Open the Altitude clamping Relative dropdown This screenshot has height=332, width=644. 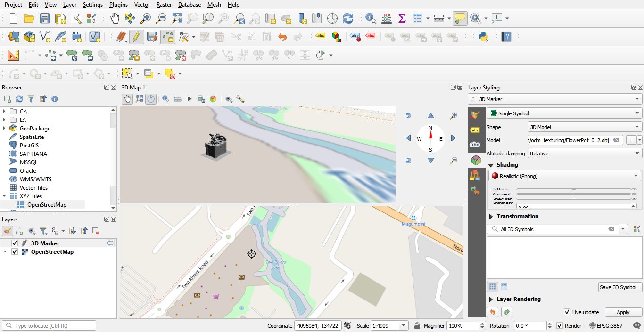pyautogui.click(x=585, y=154)
